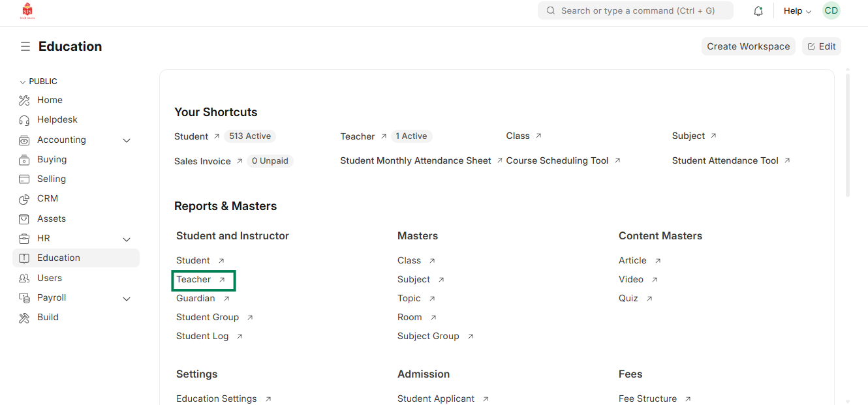Screen dimensions: 868x405
Task: Go to Home in the sidebar
Action: click(50, 100)
